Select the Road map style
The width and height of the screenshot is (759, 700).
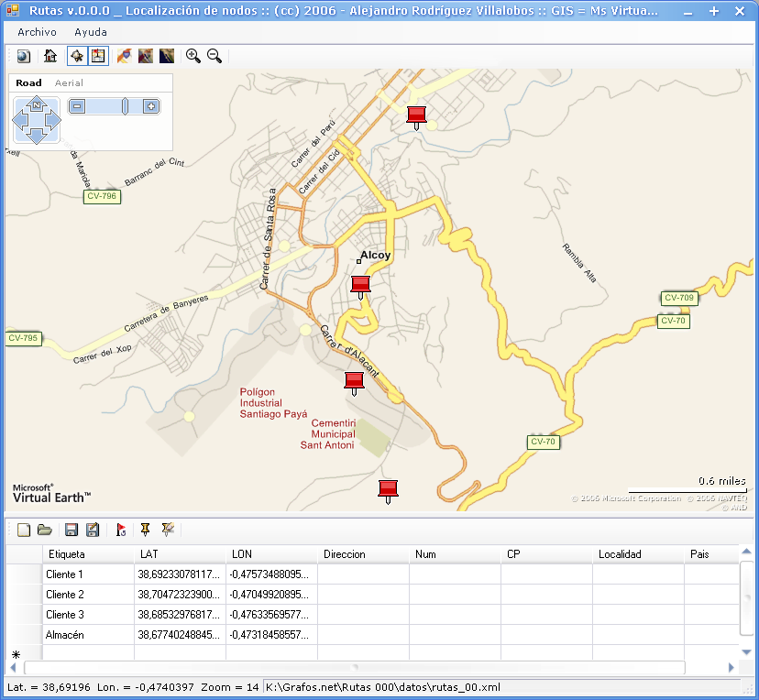[x=28, y=83]
